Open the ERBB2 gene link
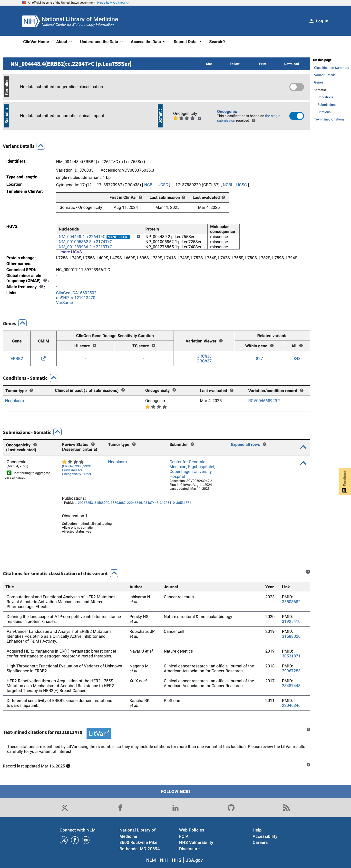The width and height of the screenshot is (351, 868). pyautogui.click(x=17, y=359)
